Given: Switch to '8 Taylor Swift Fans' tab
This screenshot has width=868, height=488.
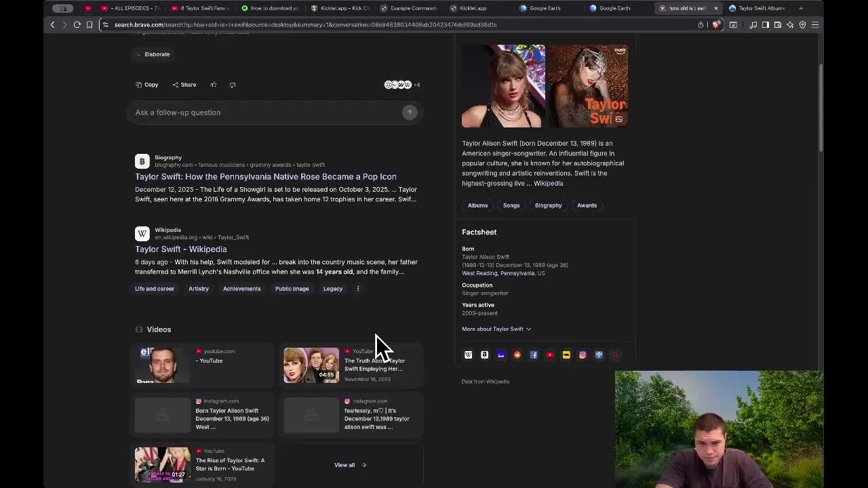Looking at the screenshot, I should tap(200, 8).
